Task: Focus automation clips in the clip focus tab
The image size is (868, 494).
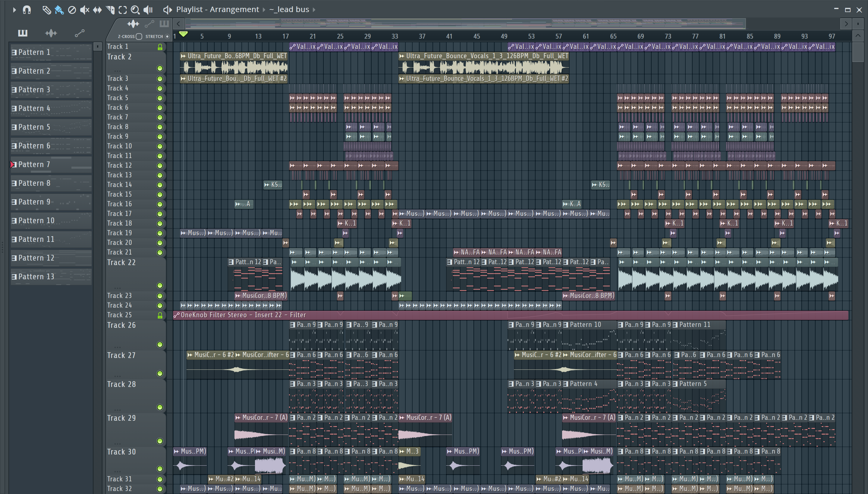Action: point(149,24)
